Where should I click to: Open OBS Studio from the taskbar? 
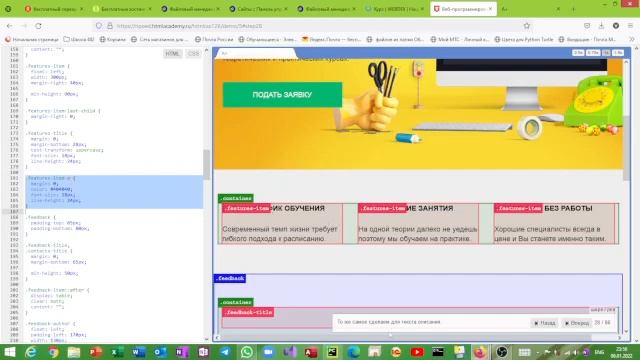pos(502,352)
